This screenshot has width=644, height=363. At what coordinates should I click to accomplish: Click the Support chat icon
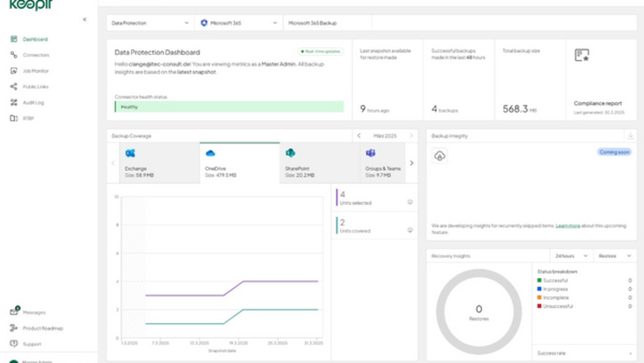[x=14, y=344]
